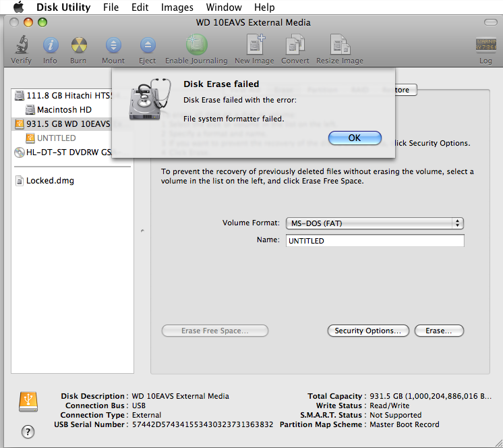Click the Erase button
The width and height of the screenshot is (503, 448).
click(x=439, y=331)
